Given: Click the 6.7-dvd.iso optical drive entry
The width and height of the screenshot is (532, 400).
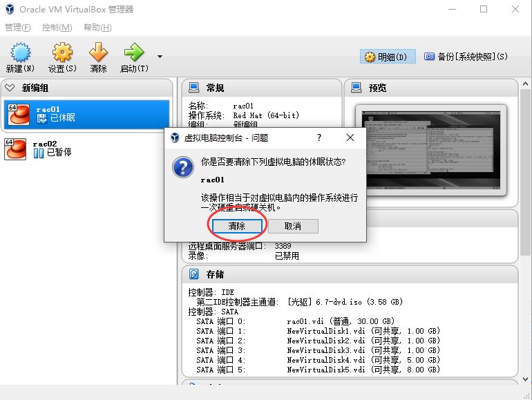Looking at the screenshot, I should [x=345, y=302].
